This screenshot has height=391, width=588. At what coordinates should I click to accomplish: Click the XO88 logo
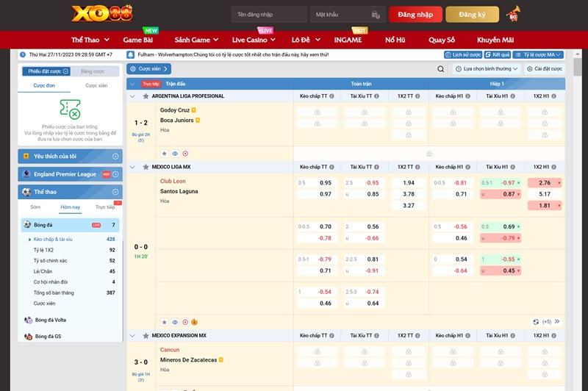(x=102, y=14)
